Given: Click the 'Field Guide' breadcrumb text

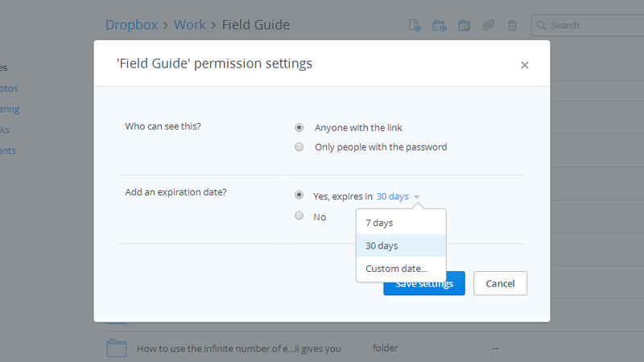Looking at the screenshot, I should click(x=256, y=25).
